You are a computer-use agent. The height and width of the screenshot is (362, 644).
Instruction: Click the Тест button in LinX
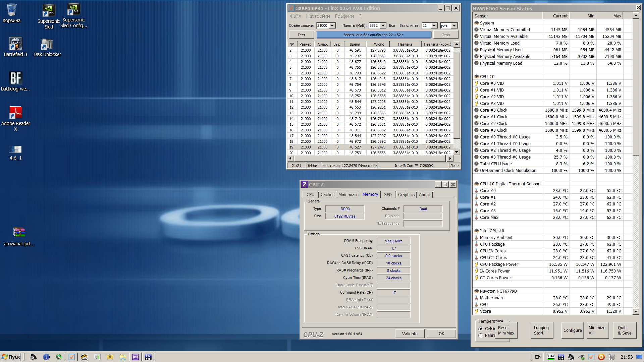tap(302, 35)
